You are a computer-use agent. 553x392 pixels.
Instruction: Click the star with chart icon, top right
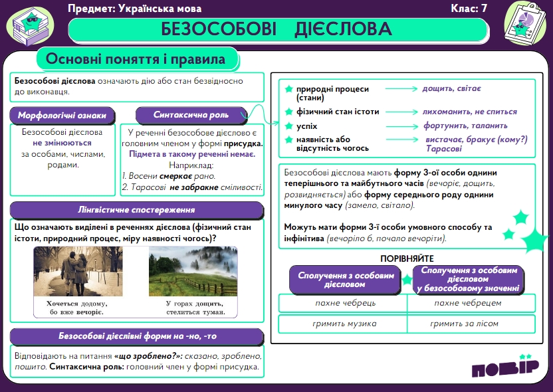[x=524, y=23]
